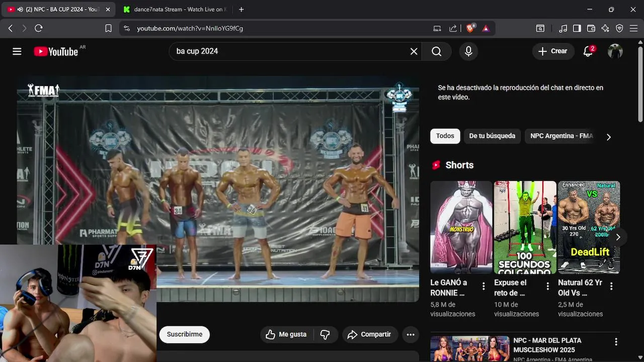
Task: Open NPC - MAR DEL PLATA MUSCLESHOW 2025 title
Action: tap(547, 345)
